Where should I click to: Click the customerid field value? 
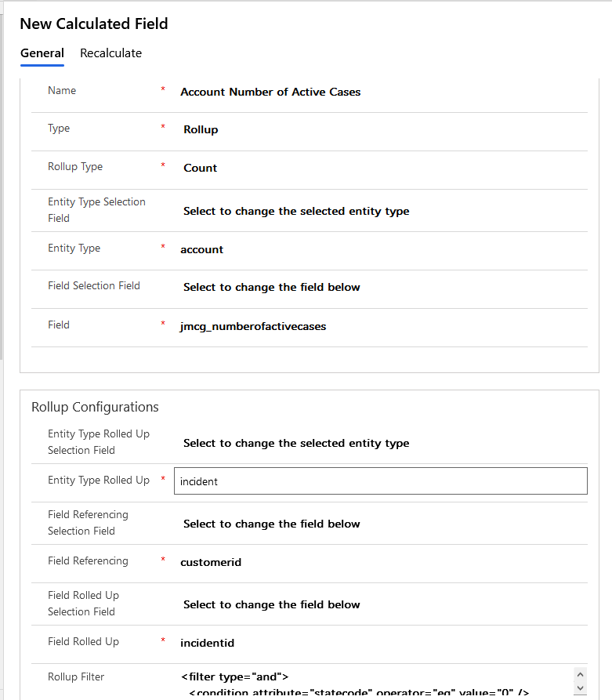(x=211, y=562)
